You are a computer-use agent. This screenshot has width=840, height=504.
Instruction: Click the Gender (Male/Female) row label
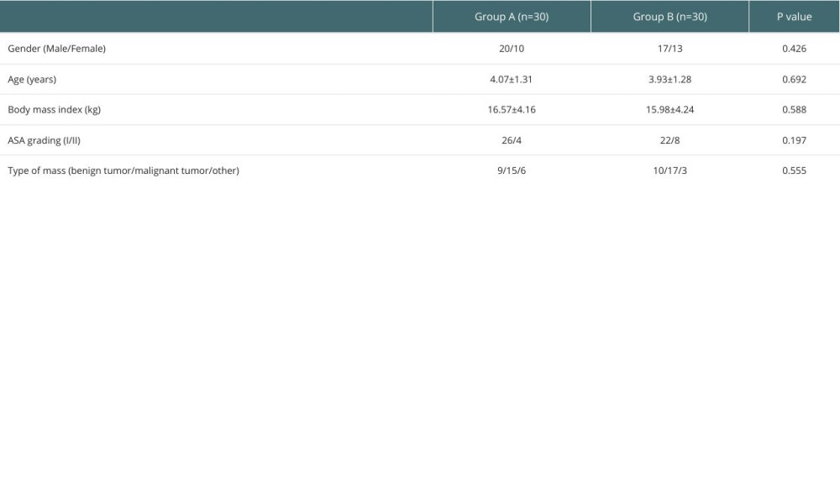pyautogui.click(x=57, y=49)
